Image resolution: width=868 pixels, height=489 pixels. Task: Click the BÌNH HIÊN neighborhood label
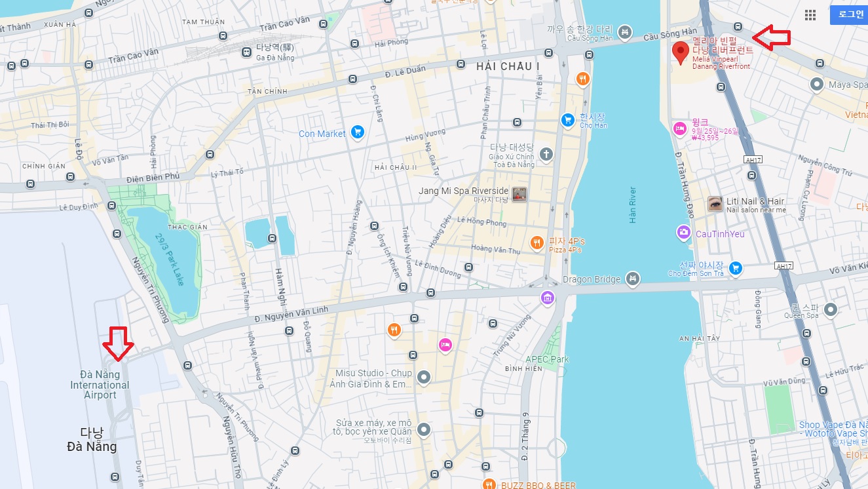click(x=523, y=369)
